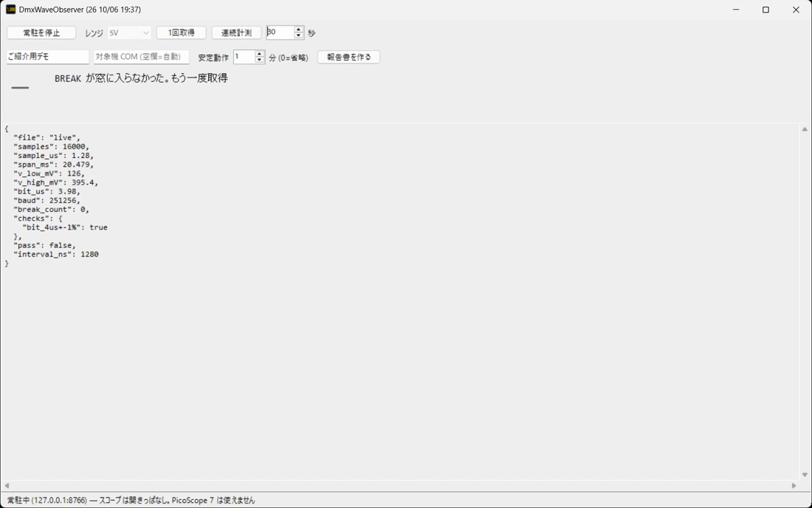Click the "file": "live" line

pos(47,137)
